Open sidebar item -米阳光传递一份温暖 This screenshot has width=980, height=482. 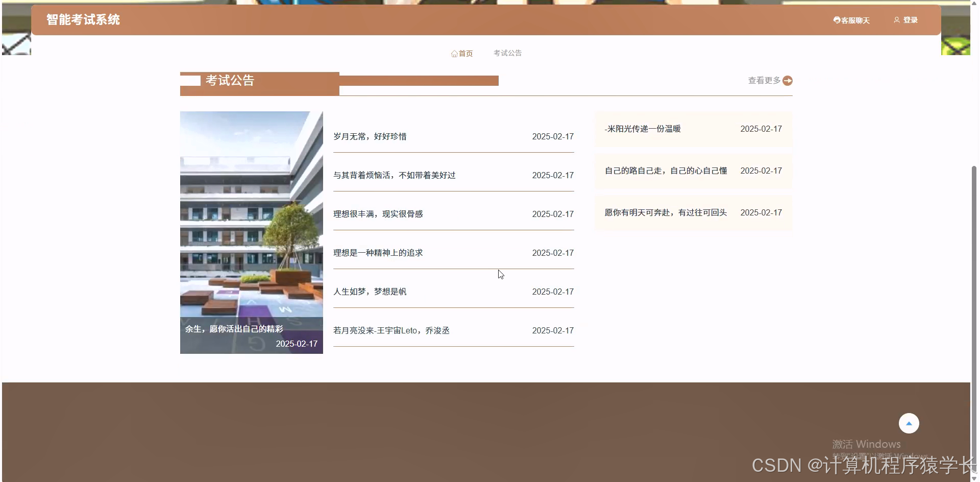[642, 129]
